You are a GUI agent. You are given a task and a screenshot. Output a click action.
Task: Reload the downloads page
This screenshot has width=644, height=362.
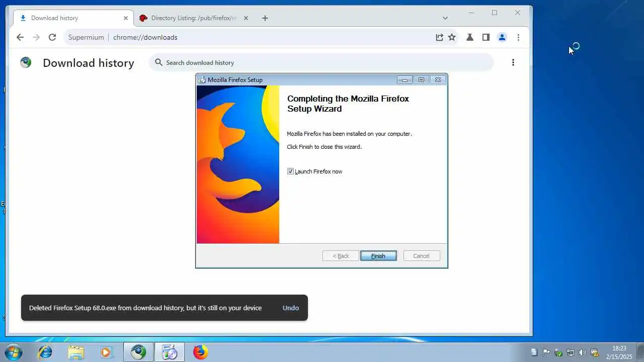52,37
